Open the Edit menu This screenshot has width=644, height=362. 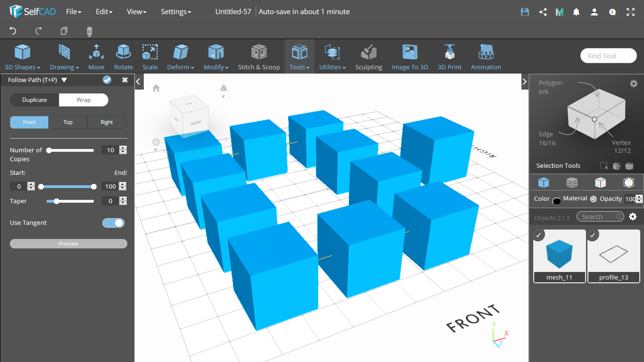click(x=104, y=12)
